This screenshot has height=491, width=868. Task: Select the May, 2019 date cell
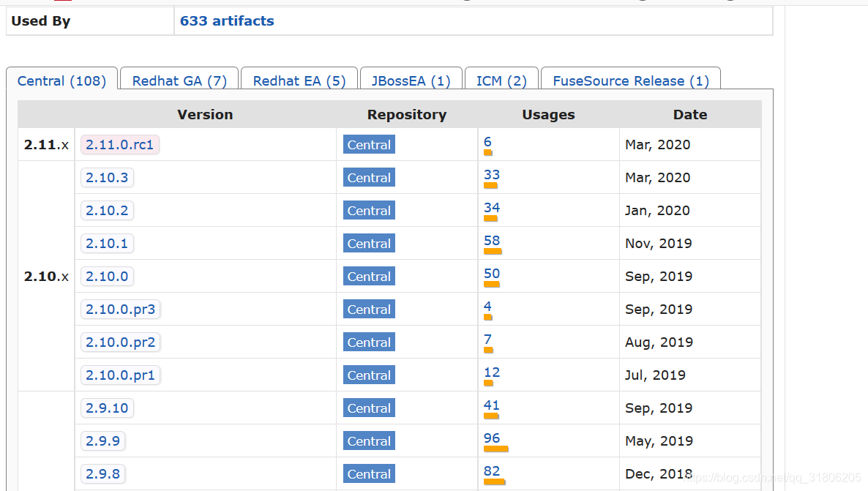pos(659,441)
